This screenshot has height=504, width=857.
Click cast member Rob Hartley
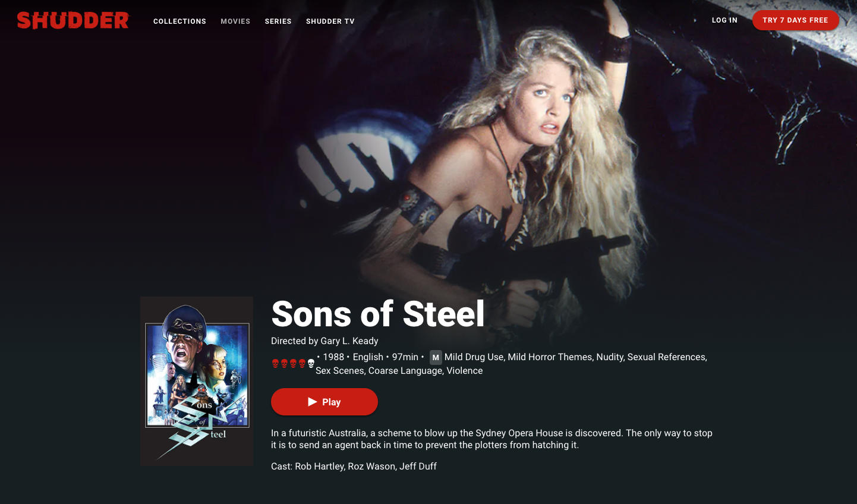pos(319,467)
